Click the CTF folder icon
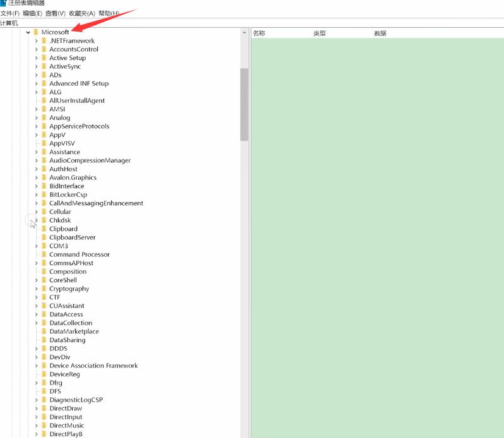Image resolution: width=504 pixels, height=438 pixels. [44, 297]
